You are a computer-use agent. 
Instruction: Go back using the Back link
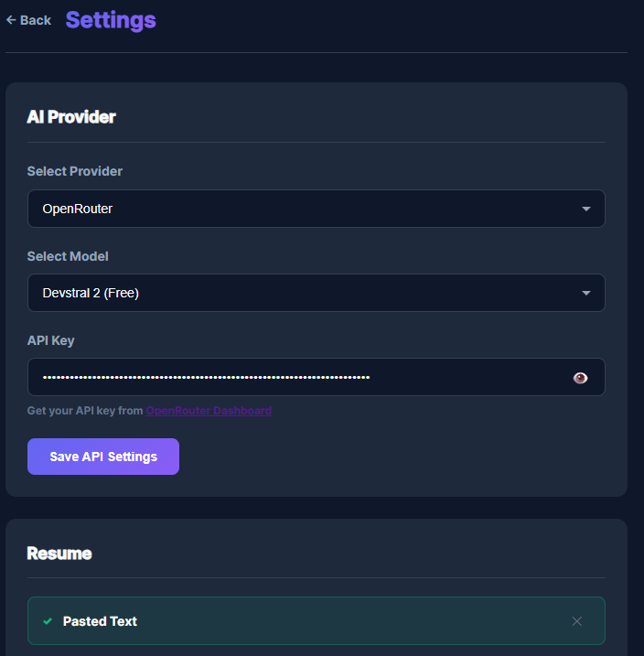[35, 20]
